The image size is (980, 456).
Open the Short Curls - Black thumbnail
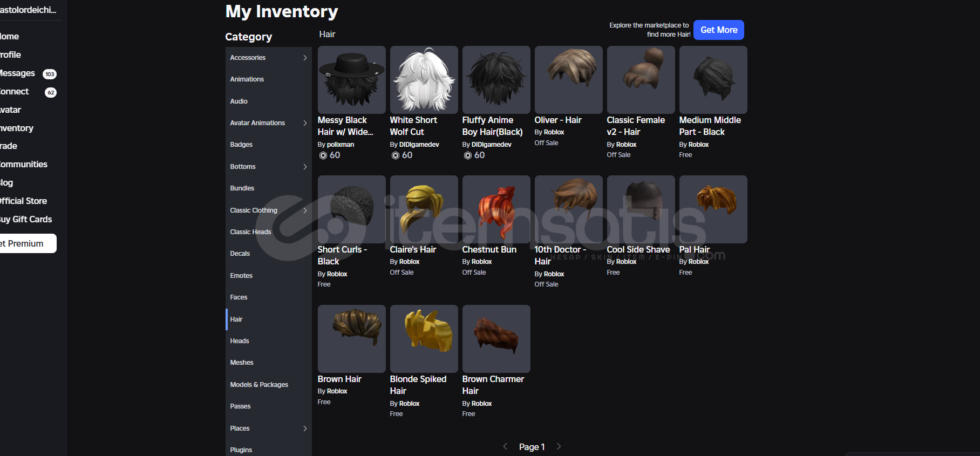352,209
